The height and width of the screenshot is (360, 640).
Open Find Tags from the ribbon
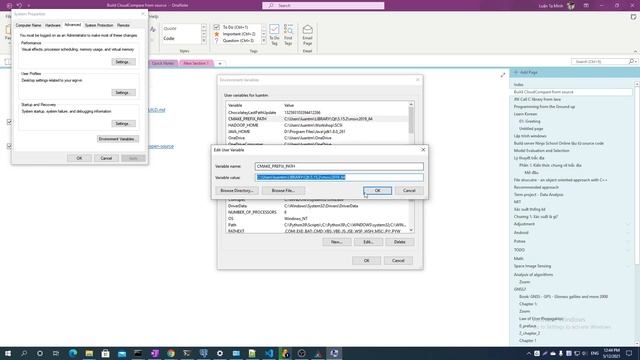288,34
